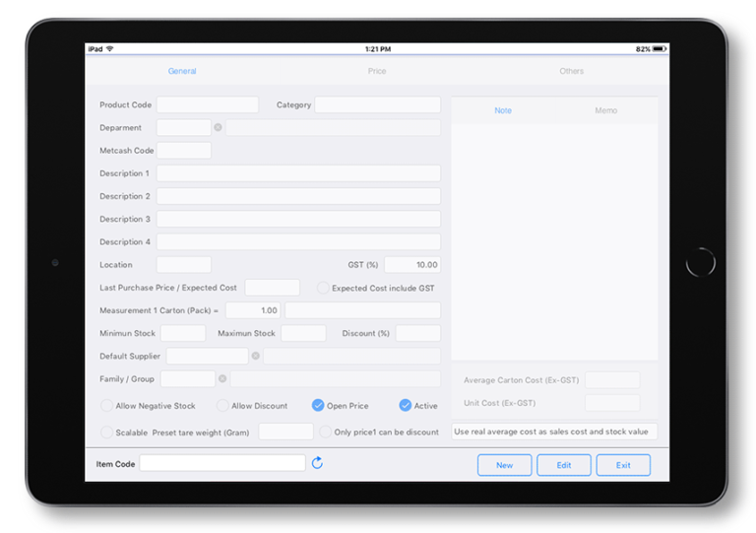Uncheck the Open Price option

318,405
